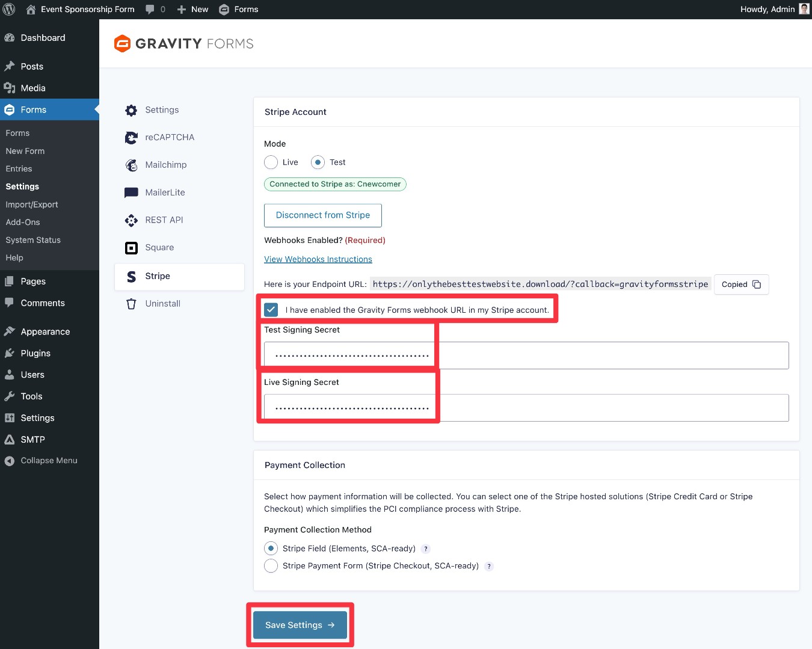Choose Stripe Payment Form collection method
Image resolution: width=812 pixels, height=649 pixels.
click(271, 566)
